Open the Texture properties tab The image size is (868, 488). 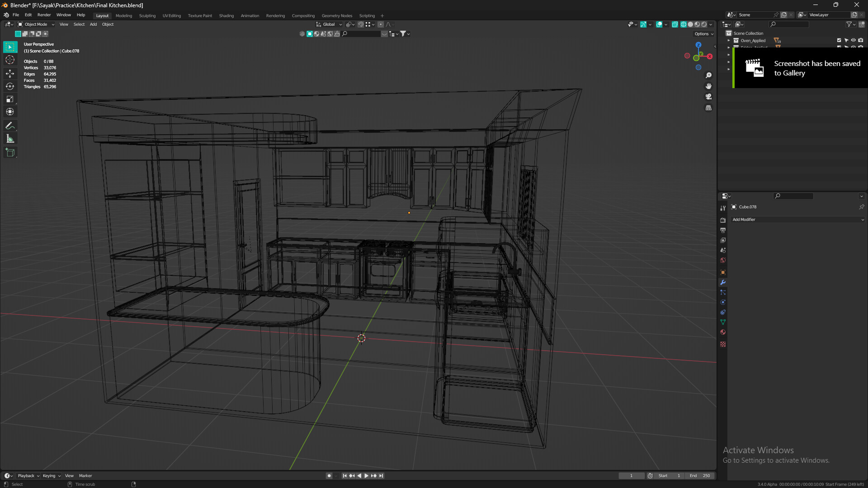[x=723, y=344]
